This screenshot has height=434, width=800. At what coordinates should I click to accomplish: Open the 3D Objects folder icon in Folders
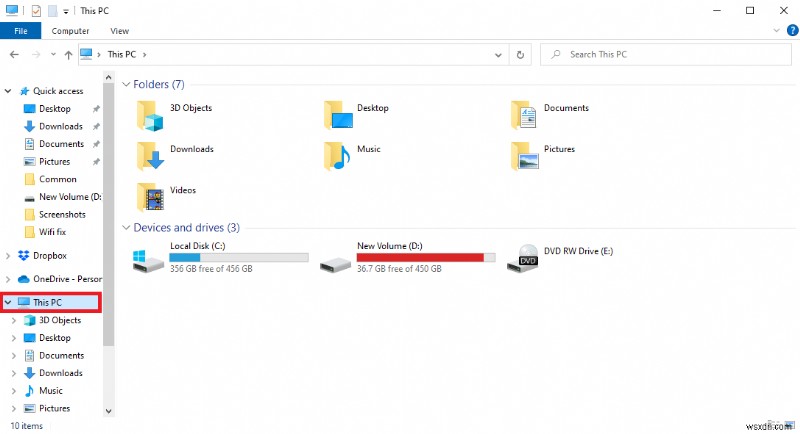tap(150, 116)
